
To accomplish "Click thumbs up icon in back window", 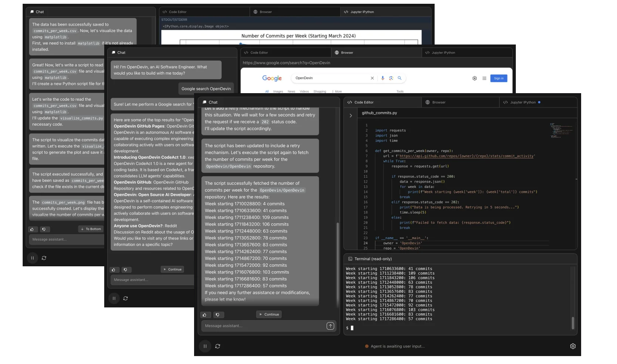I will click(32, 229).
